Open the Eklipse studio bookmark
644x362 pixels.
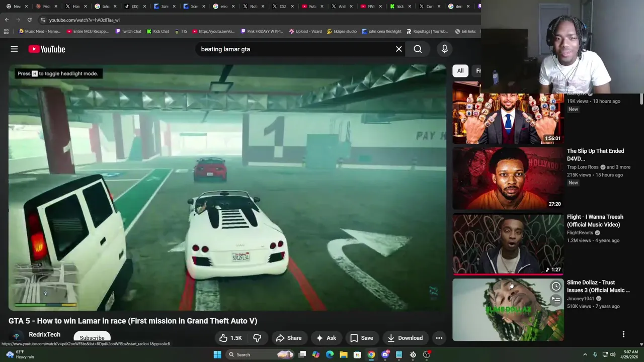pyautogui.click(x=342, y=31)
